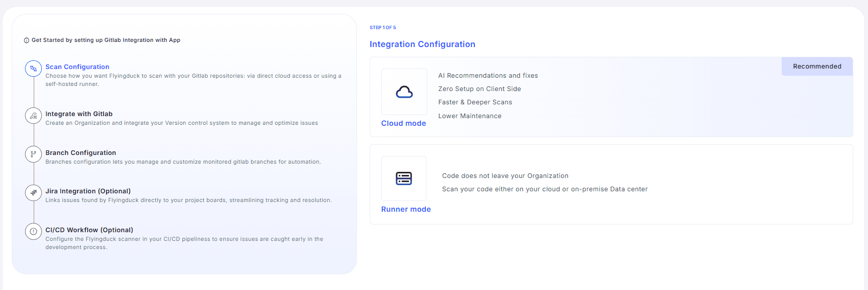
Task: Click the Branch Configuration step icon
Action: point(33,154)
